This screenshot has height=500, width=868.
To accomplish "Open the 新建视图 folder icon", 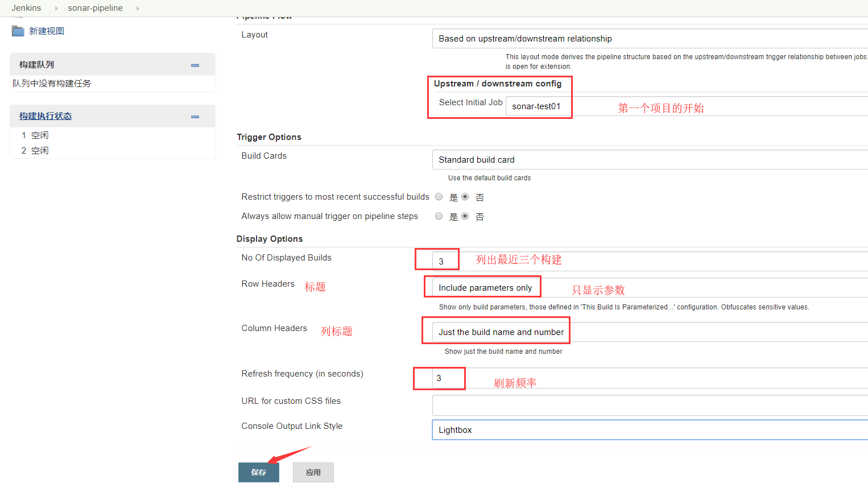I will pyautogui.click(x=18, y=31).
